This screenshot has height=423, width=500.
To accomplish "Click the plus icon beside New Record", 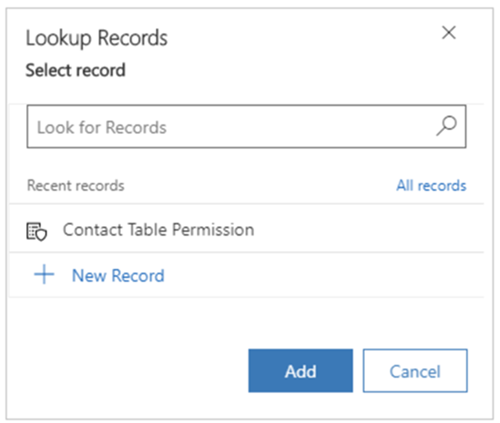I will click(x=44, y=274).
